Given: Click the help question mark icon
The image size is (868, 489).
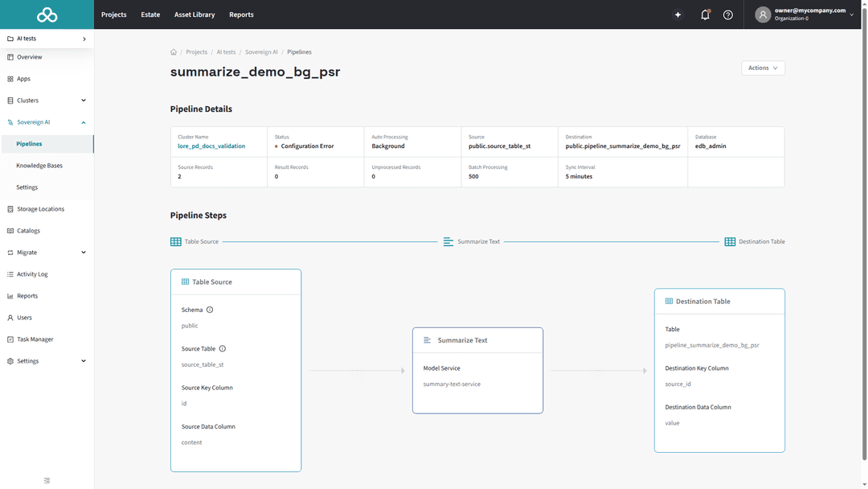Looking at the screenshot, I should (728, 14).
